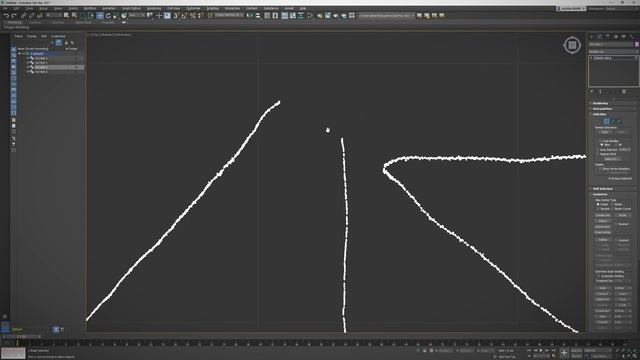Switch to the Display command panel tab
Viewport: 640px width, 360px height.
(623, 36)
